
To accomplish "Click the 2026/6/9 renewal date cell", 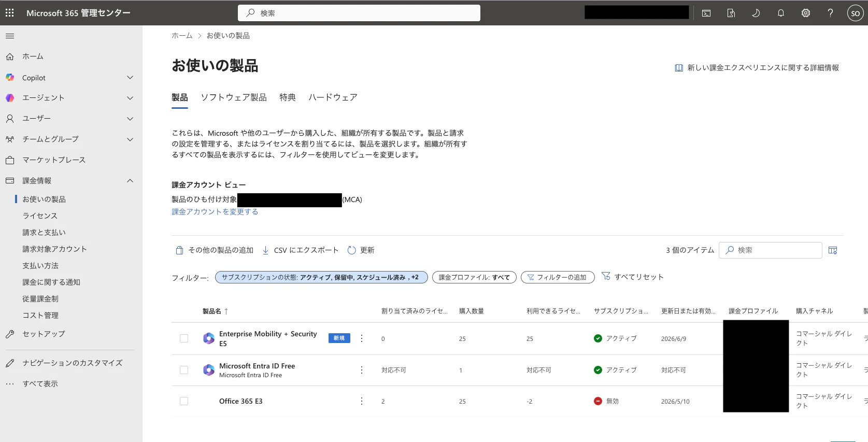I will point(674,339).
